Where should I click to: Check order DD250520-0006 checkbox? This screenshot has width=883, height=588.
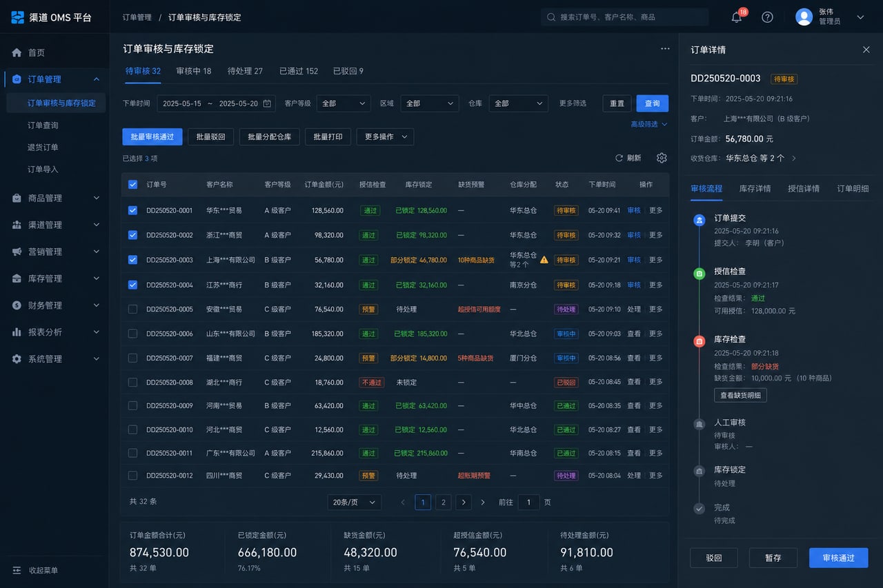click(132, 334)
